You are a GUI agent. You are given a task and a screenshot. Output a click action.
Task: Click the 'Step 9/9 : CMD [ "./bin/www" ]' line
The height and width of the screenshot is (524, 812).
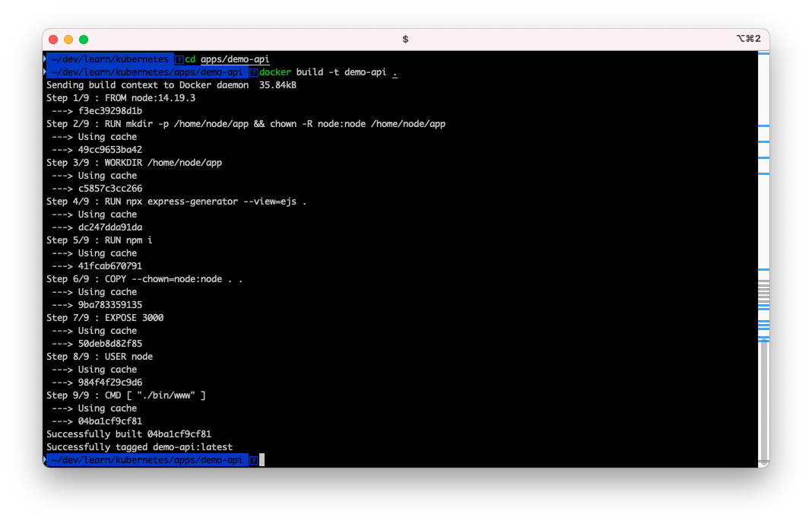(x=126, y=395)
